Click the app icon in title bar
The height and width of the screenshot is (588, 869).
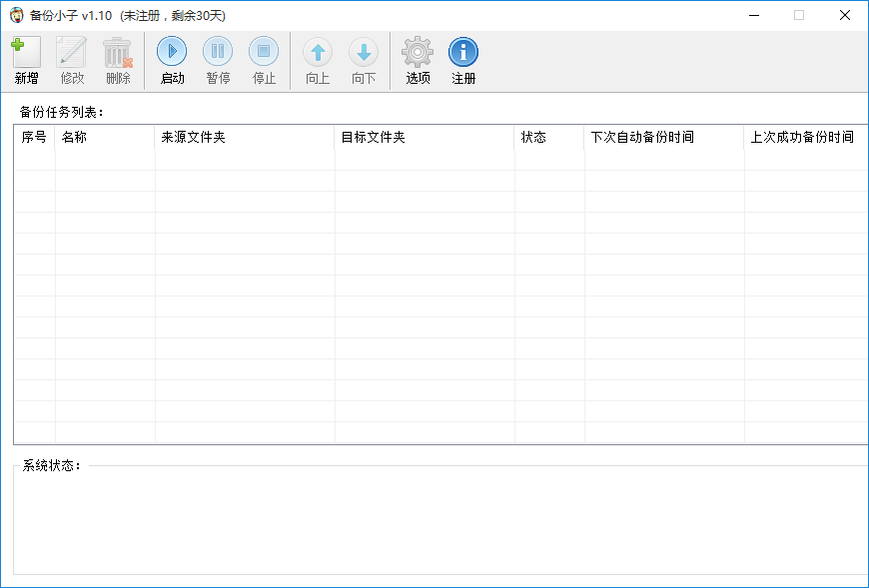tap(17, 15)
